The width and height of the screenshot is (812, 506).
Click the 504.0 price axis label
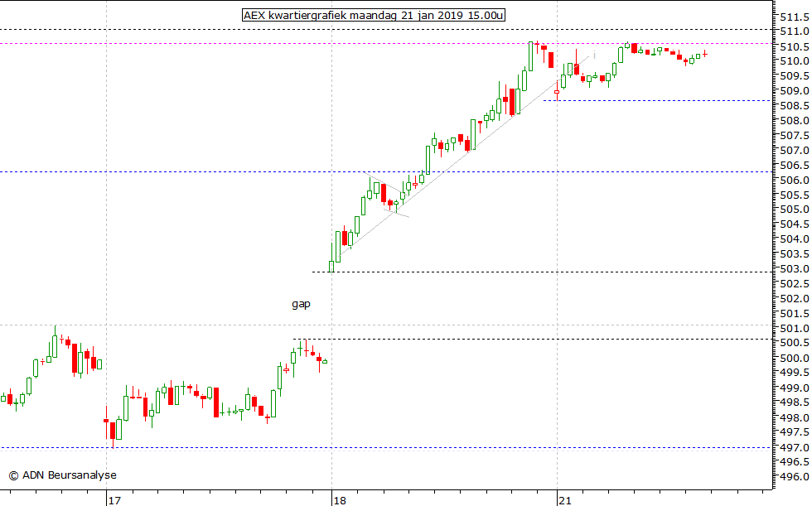(795, 239)
